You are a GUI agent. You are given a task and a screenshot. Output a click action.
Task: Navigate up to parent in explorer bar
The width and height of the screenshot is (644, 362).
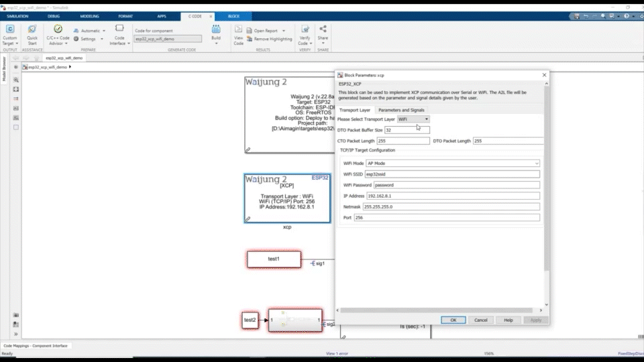36,58
